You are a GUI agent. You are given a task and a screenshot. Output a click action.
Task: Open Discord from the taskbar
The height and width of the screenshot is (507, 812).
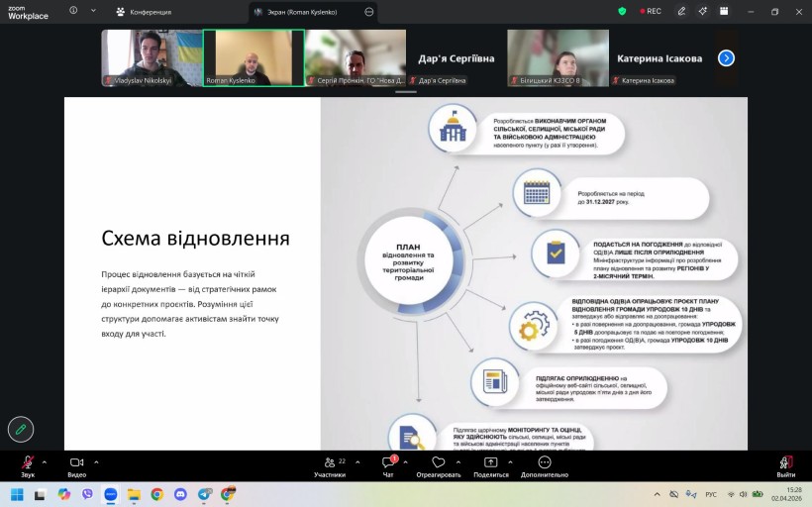tap(180, 494)
